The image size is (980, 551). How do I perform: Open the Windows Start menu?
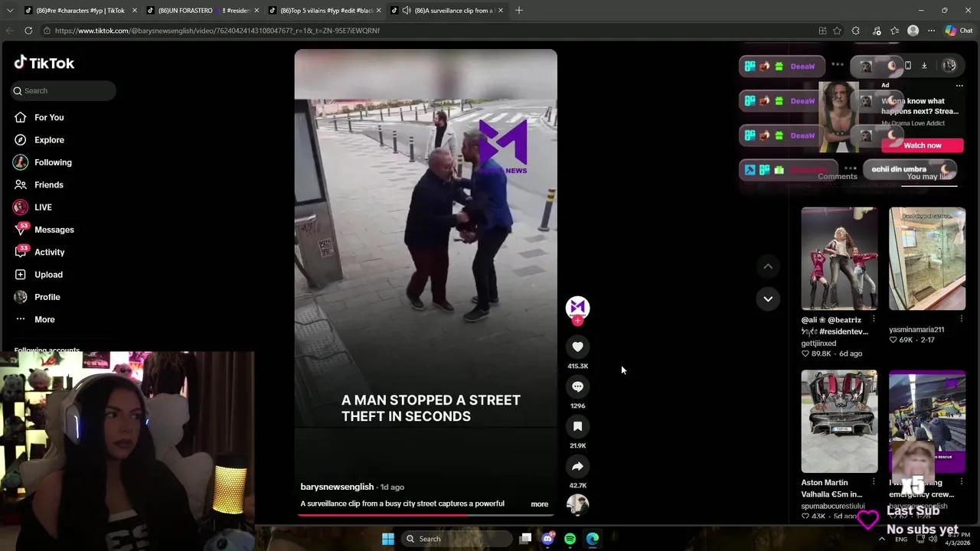click(x=388, y=539)
